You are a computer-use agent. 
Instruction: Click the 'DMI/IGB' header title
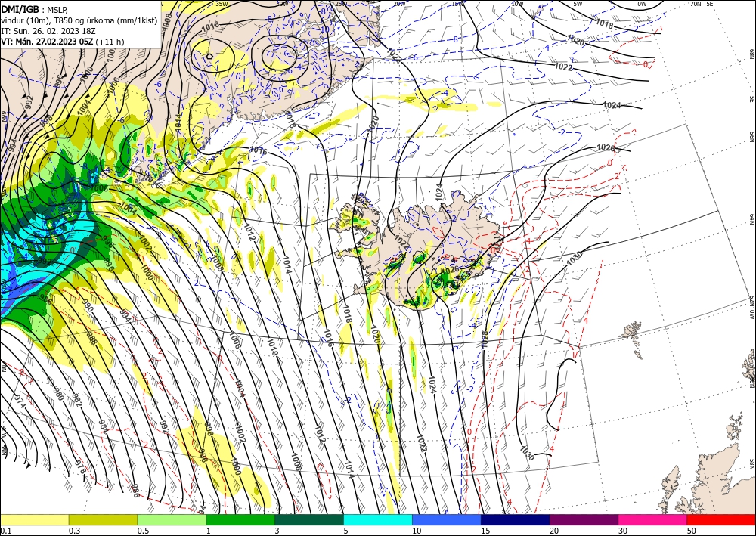click(x=20, y=8)
